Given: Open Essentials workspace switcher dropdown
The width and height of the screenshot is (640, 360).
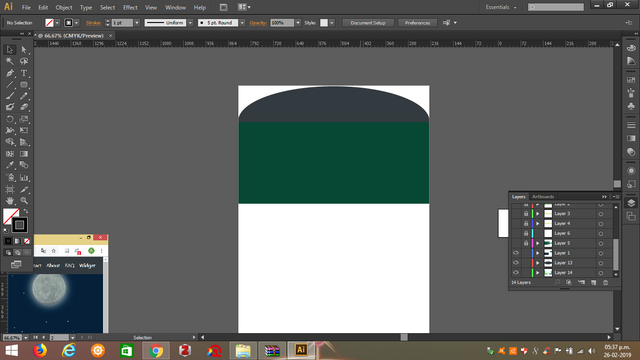Looking at the screenshot, I should 500,7.
